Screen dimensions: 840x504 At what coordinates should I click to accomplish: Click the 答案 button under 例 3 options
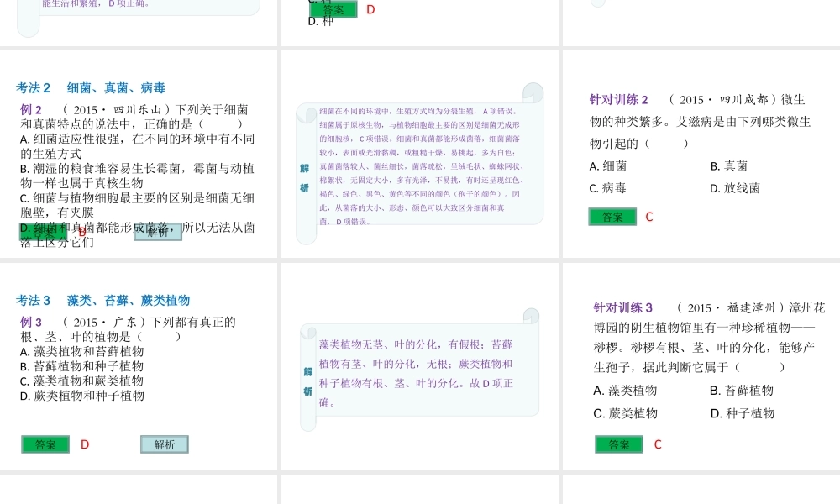click(45, 444)
